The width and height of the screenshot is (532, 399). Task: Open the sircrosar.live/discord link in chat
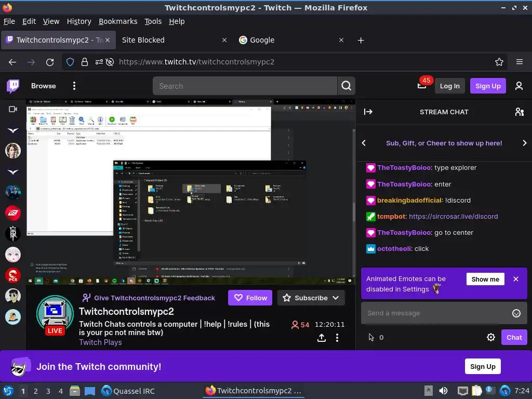pyautogui.click(x=453, y=217)
